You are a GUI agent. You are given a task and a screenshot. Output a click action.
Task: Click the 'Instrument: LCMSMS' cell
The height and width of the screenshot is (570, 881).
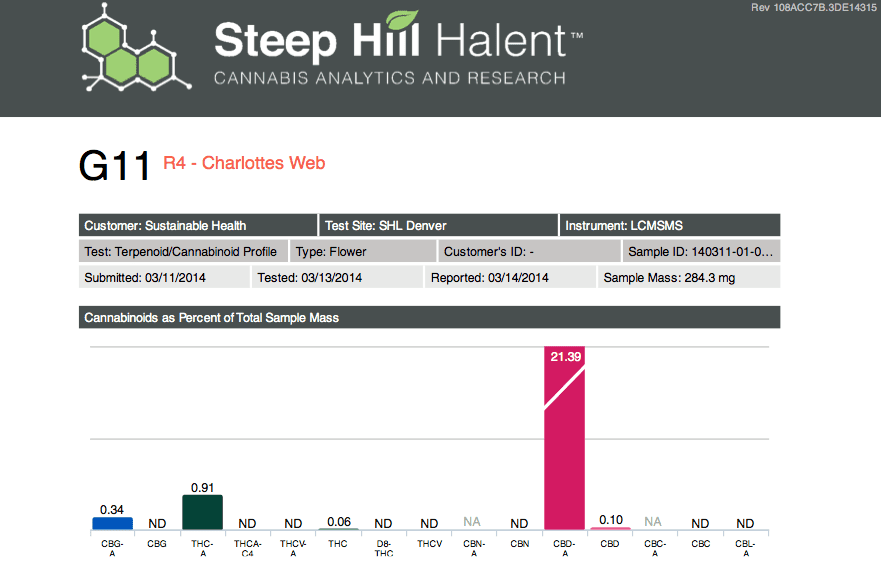[670, 225]
